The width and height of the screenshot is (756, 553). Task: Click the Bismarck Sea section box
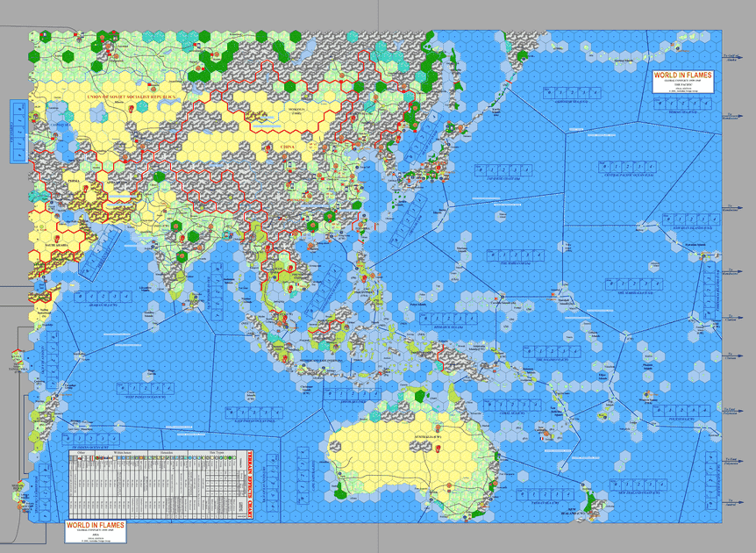[448, 319]
